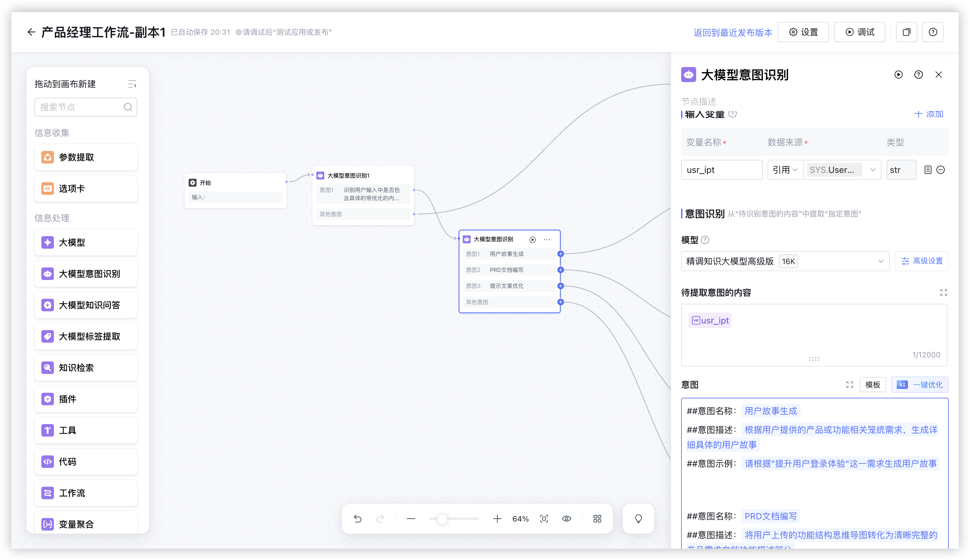Click 返回到最近发布版本 link
The image size is (970, 560).
733,33
